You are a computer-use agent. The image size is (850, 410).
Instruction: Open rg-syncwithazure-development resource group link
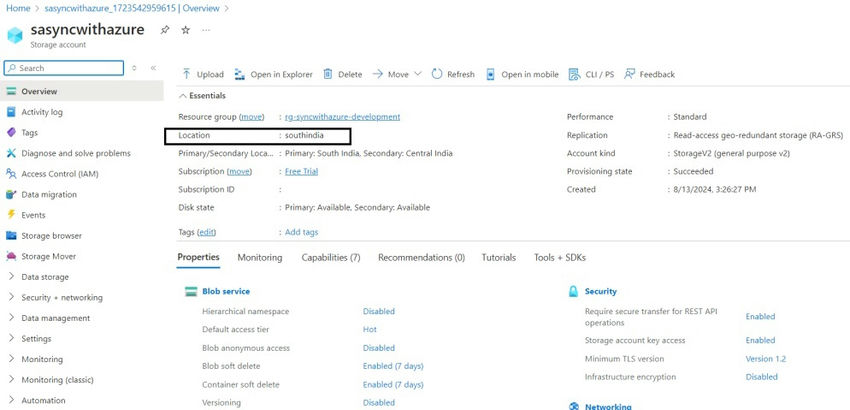pyautogui.click(x=343, y=117)
